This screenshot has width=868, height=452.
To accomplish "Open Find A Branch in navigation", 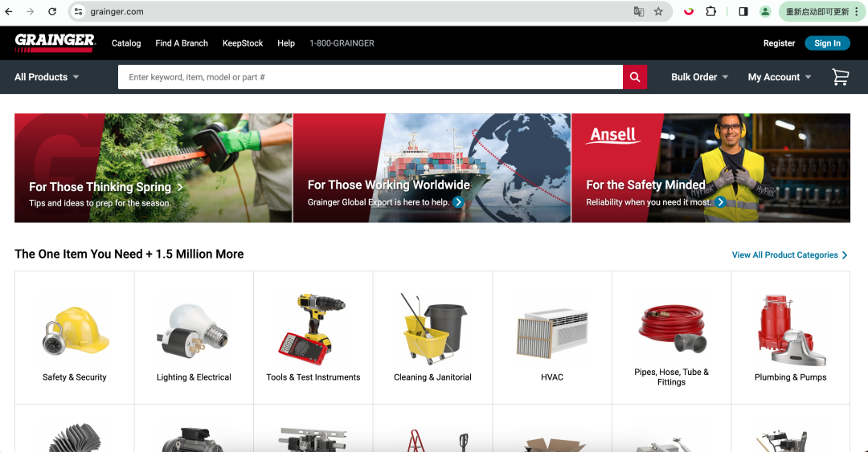I will pyautogui.click(x=182, y=43).
